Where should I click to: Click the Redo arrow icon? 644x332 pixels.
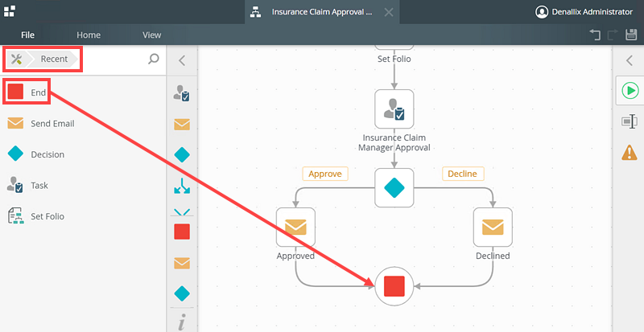(613, 35)
